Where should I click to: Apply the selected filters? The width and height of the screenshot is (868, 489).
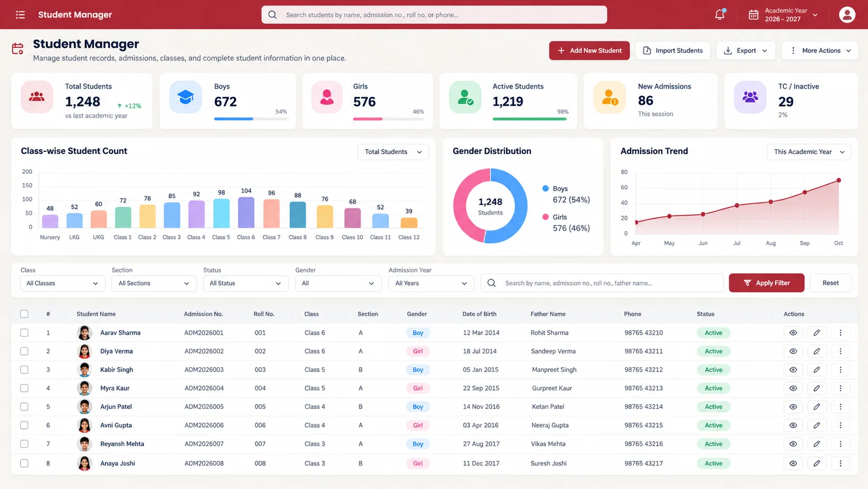tap(767, 283)
